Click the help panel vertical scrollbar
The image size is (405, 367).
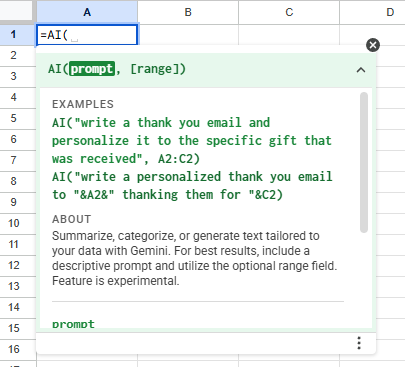364,162
